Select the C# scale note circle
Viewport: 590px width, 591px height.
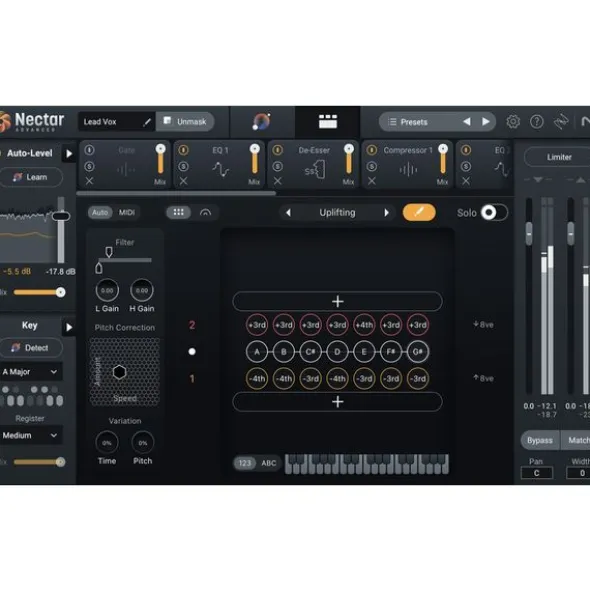(x=310, y=352)
